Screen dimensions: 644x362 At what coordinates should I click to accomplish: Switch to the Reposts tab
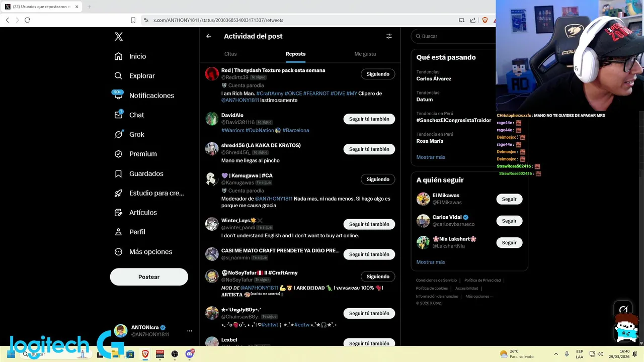click(x=295, y=54)
